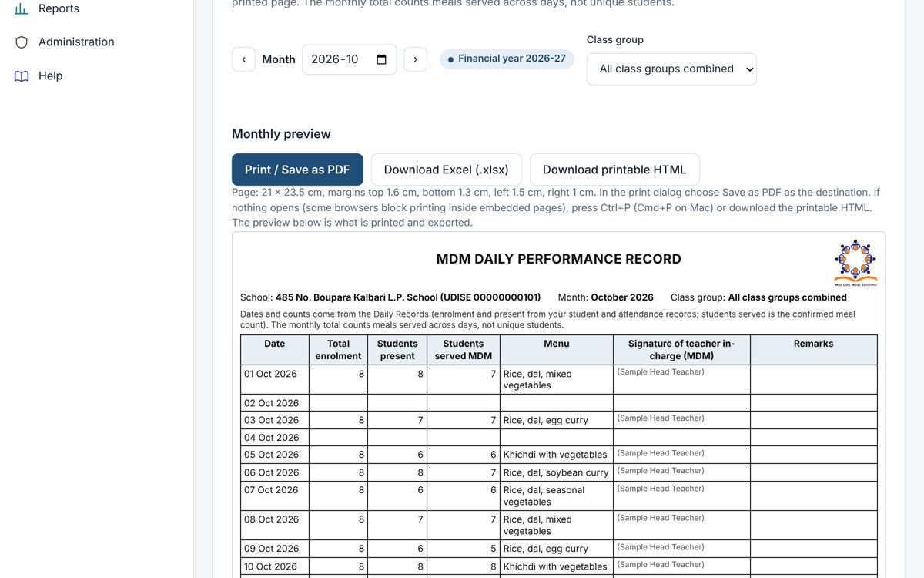The image size is (924, 578).
Task: Click the Help book icon
Action: point(22,76)
